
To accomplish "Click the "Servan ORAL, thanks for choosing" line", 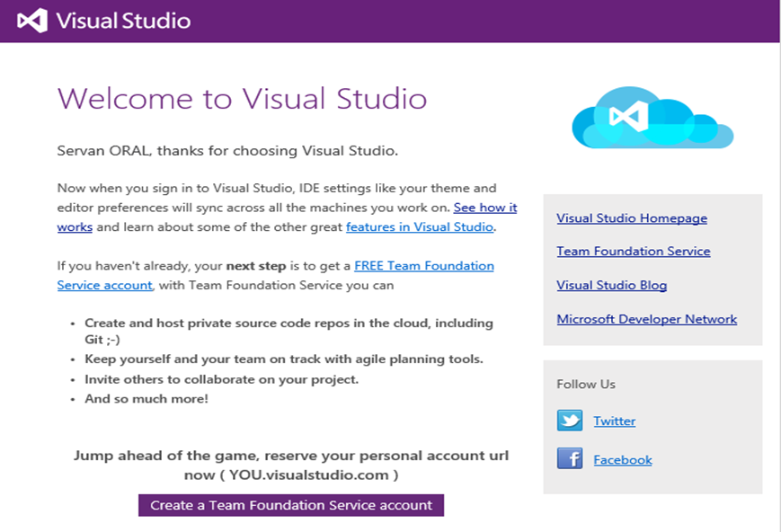I will click(227, 150).
